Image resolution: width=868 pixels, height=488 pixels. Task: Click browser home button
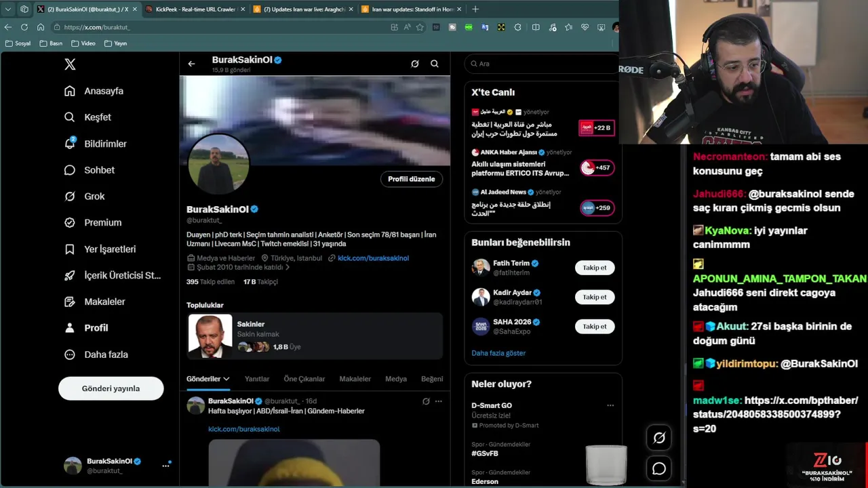(x=41, y=27)
